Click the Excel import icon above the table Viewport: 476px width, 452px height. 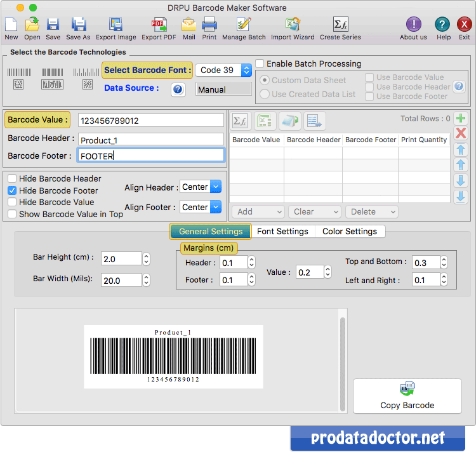[x=265, y=121]
